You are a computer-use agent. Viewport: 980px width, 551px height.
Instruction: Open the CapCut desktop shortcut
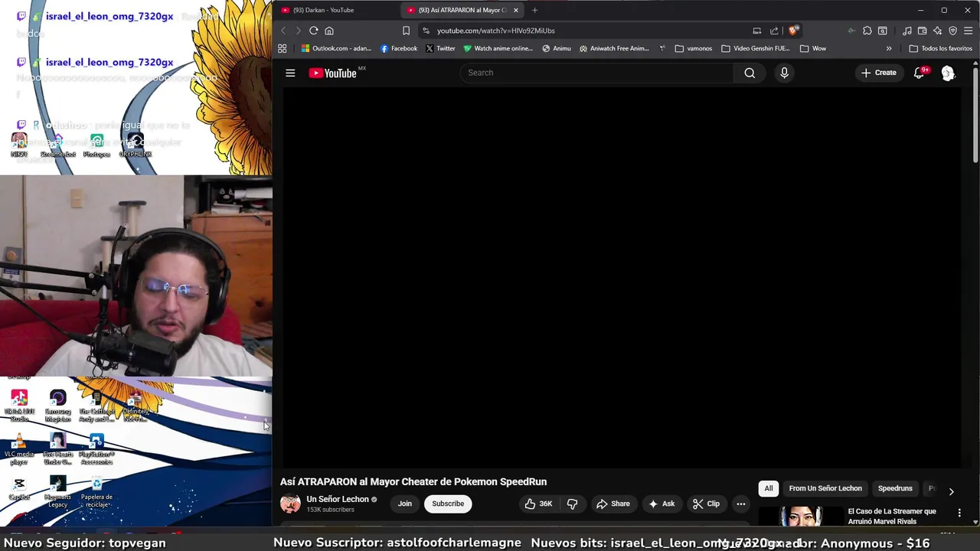point(19,488)
